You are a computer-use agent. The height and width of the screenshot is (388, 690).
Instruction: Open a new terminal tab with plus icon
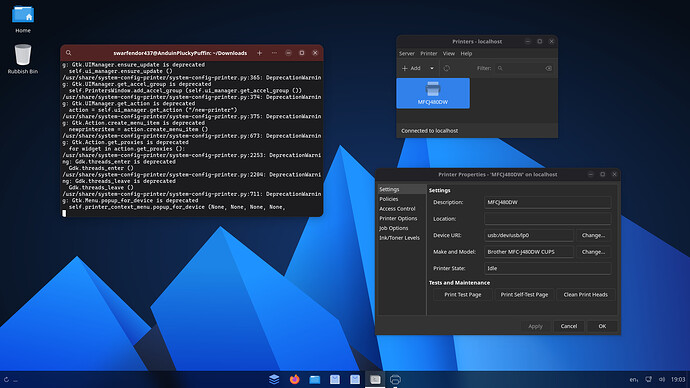[260, 53]
